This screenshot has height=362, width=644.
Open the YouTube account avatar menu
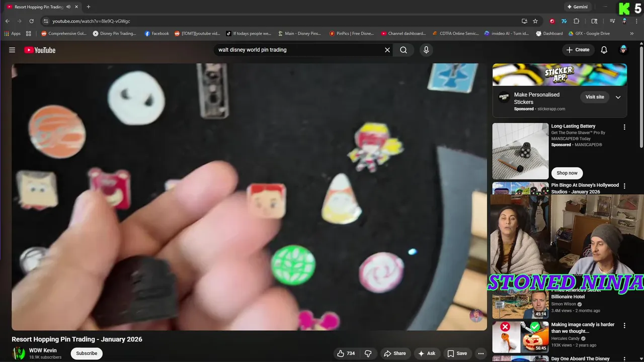[x=623, y=50]
